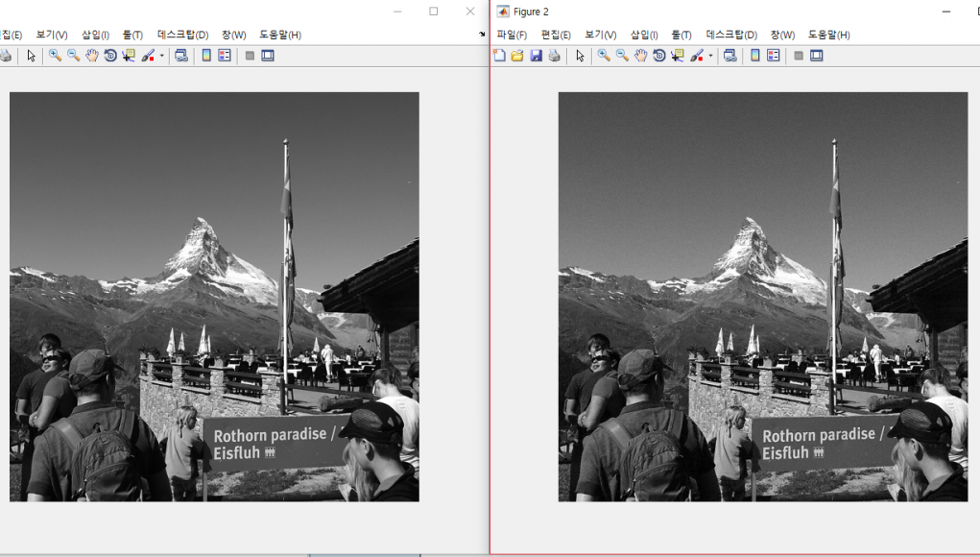Click Brush tool in left figure window
This screenshot has width=980, height=557.
point(148,56)
